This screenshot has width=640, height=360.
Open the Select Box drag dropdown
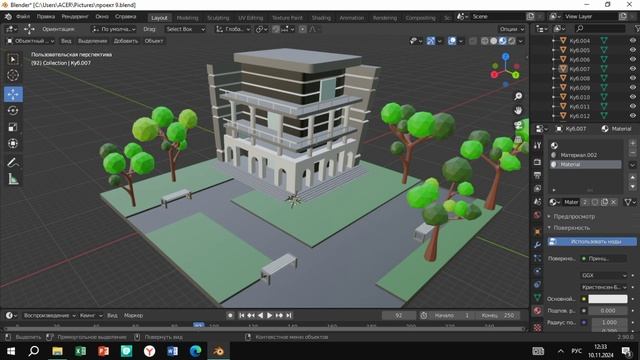click(185, 29)
